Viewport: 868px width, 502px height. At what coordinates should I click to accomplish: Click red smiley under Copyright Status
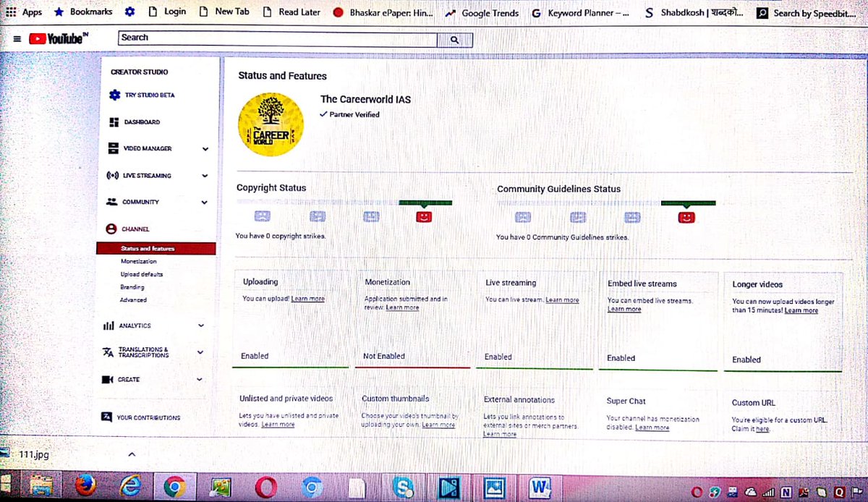tap(425, 216)
